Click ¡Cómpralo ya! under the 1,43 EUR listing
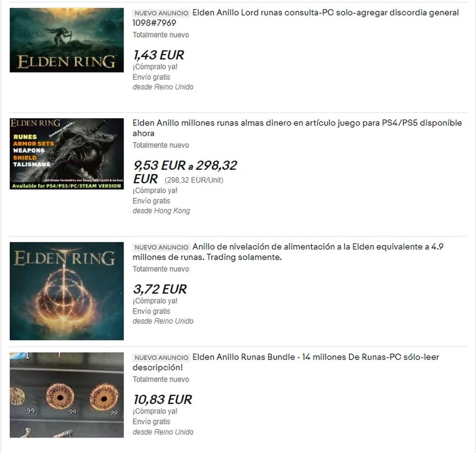Image resolution: width=476 pixels, height=453 pixels. tap(155, 67)
